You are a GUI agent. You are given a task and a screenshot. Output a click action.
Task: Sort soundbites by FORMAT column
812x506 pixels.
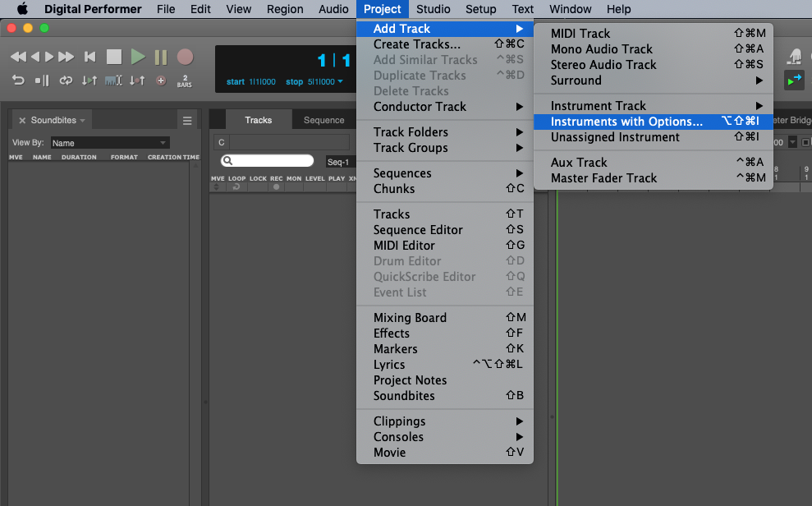click(124, 157)
